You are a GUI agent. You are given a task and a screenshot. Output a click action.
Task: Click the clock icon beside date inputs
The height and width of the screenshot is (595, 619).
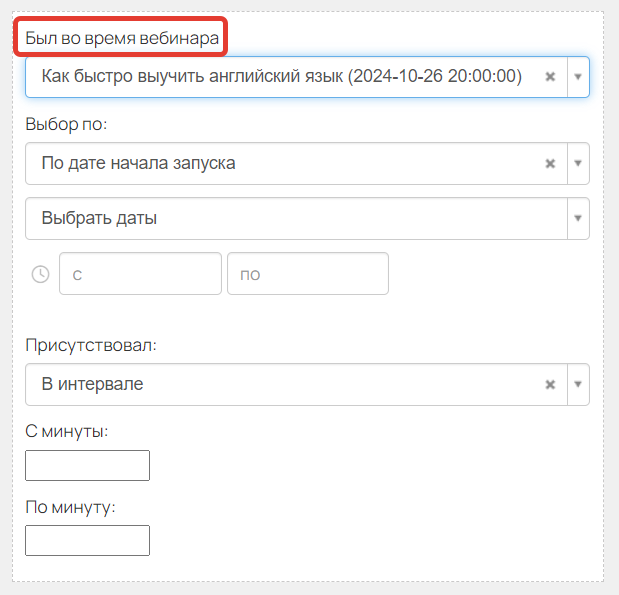point(40,274)
